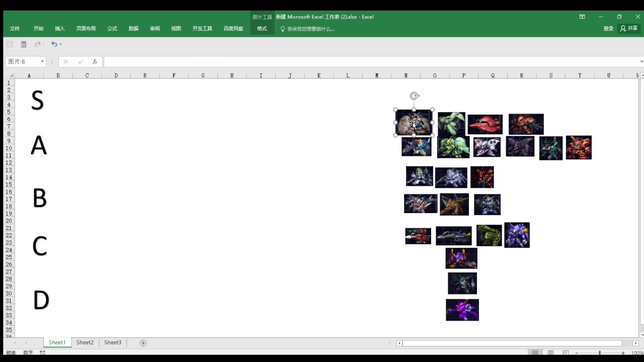Expand the formula bar with right chevron
This screenshot has width=644, height=362.
pyautogui.click(x=641, y=61)
